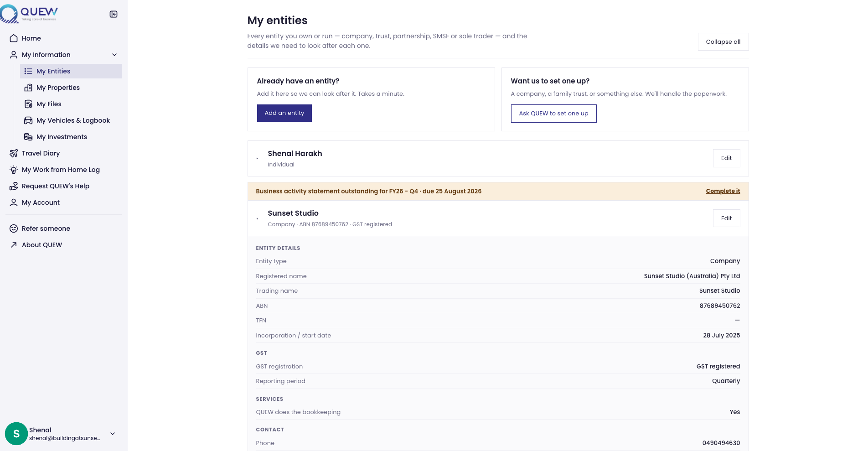Edit the Shenal Harakh entity
Viewport: 868px width, 451px height.
pyautogui.click(x=726, y=158)
